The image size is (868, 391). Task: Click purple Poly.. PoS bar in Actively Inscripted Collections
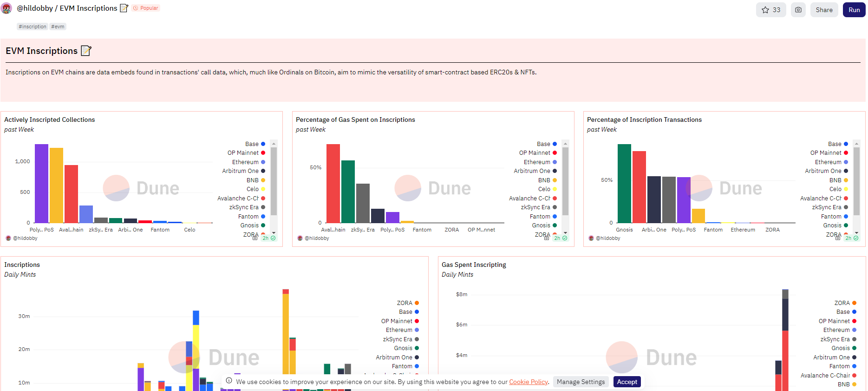click(x=41, y=183)
